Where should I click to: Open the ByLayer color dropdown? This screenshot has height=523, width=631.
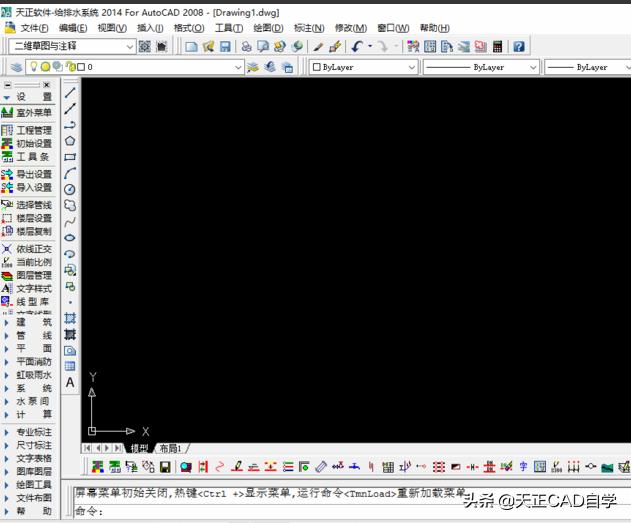point(363,67)
